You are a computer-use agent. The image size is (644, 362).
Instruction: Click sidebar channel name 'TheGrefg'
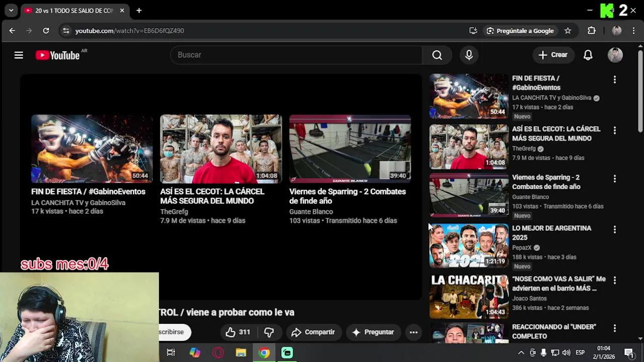click(524, 149)
